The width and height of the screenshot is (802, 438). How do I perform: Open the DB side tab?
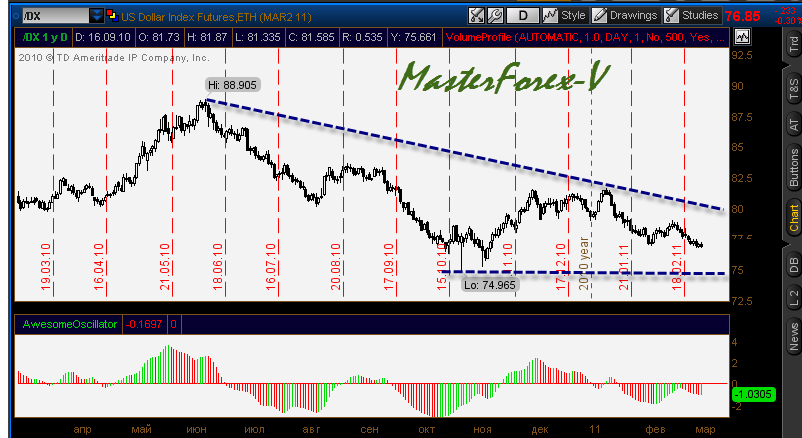(x=793, y=265)
